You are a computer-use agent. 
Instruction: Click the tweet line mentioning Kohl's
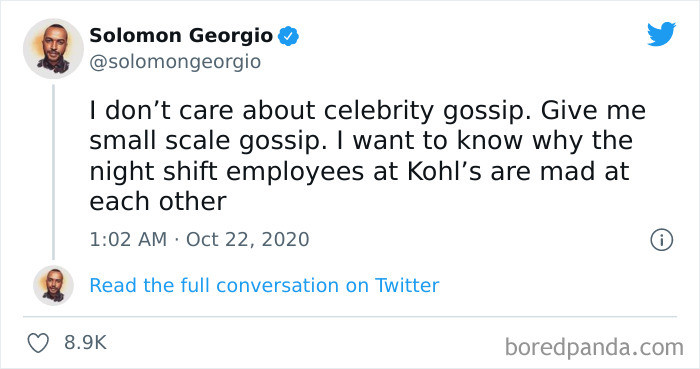coord(359,171)
